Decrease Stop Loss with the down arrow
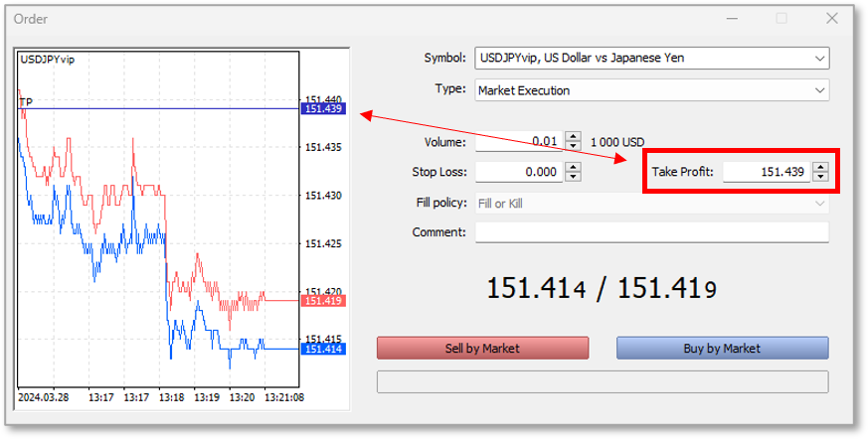The height and width of the screenshot is (439, 868). coord(573,177)
